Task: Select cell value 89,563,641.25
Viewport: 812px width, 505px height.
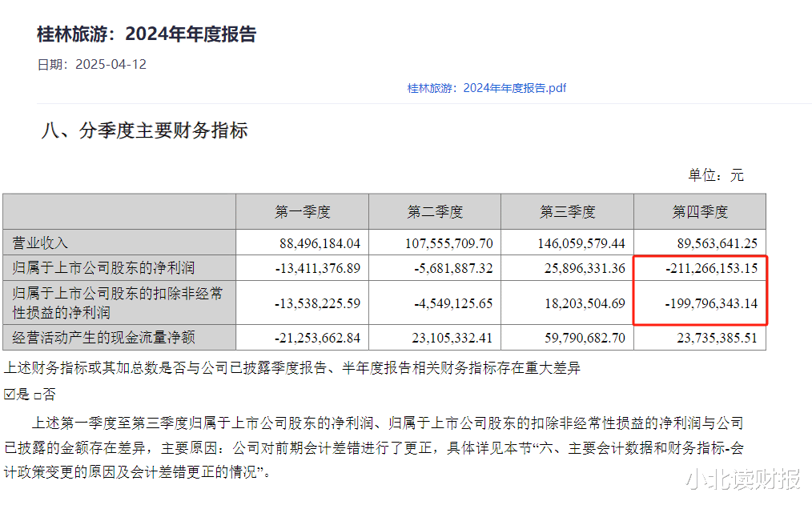Action: click(x=718, y=243)
